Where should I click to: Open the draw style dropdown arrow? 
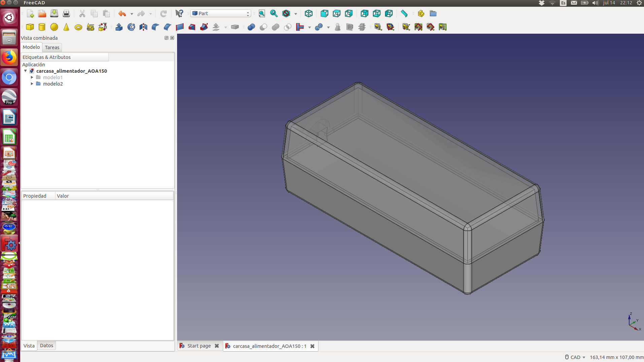pos(296,14)
